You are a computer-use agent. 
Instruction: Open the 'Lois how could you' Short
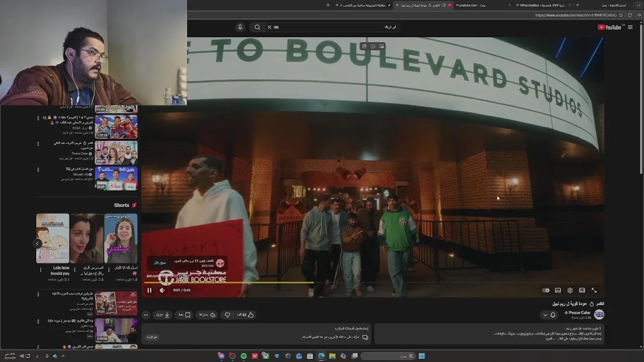(53, 238)
